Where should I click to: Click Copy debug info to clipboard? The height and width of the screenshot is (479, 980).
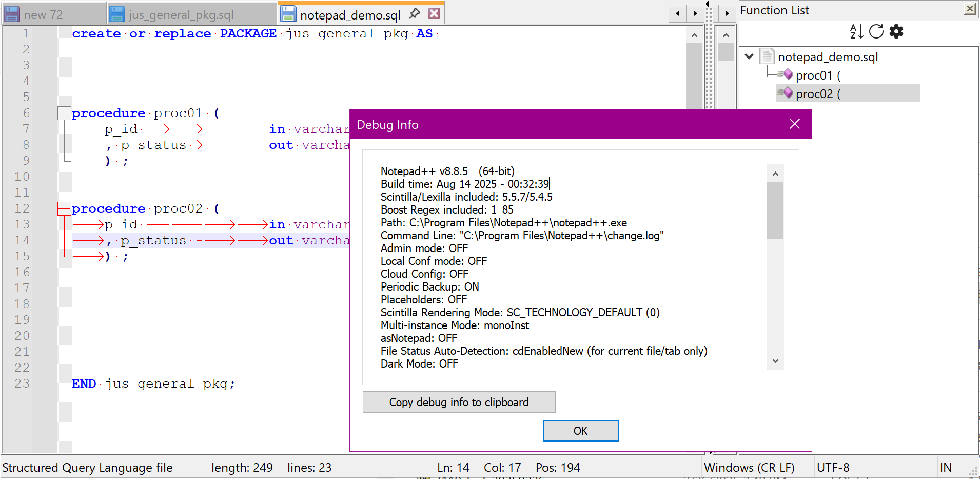coord(459,402)
